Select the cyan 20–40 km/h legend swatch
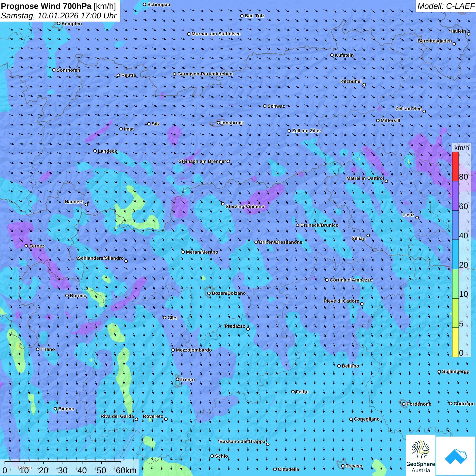This screenshot has width=476, height=476. (x=455, y=255)
